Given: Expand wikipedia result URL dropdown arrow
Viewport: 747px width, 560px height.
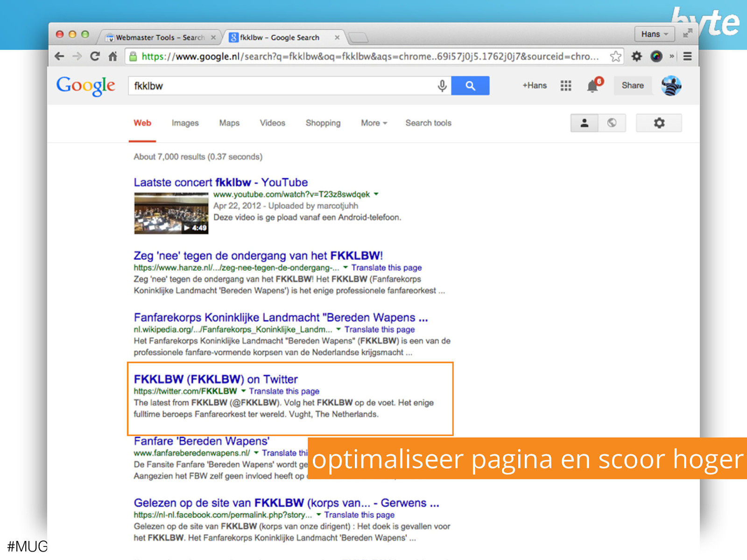Looking at the screenshot, I should [x=338, y=329].
